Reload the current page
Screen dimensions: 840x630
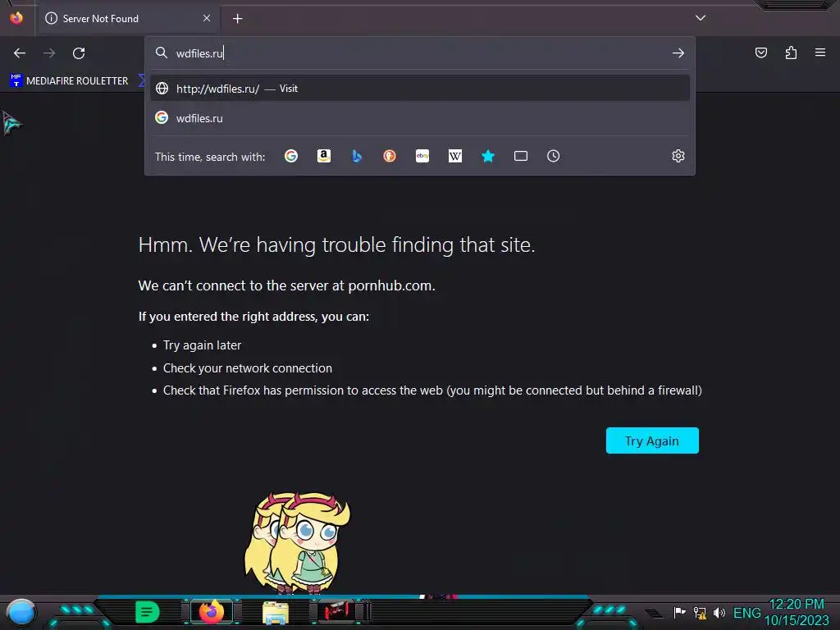click(79, 53)
